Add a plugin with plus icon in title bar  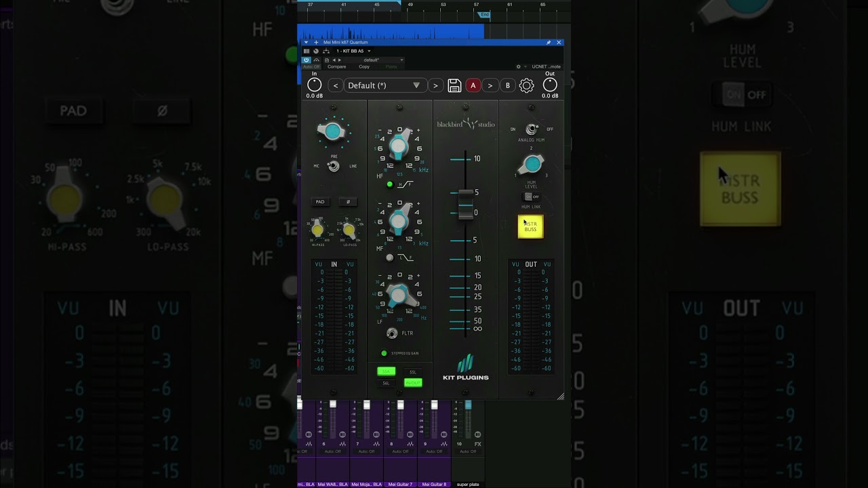point(316,43)
